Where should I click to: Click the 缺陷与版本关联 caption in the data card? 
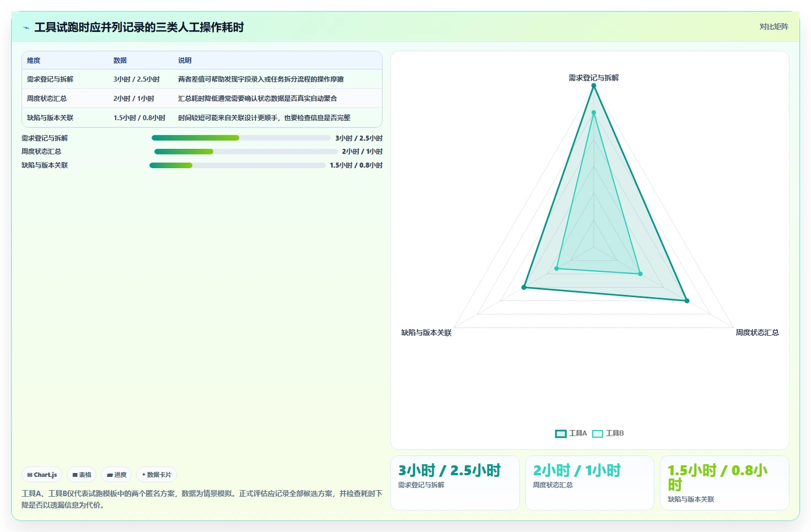[691, 499]
